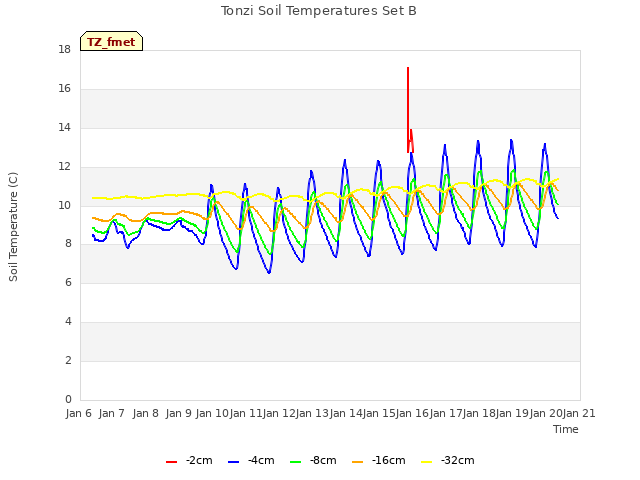
Task: Click the chart title Tonzi Soil Temperatures Set B
Action: point(318,11)
